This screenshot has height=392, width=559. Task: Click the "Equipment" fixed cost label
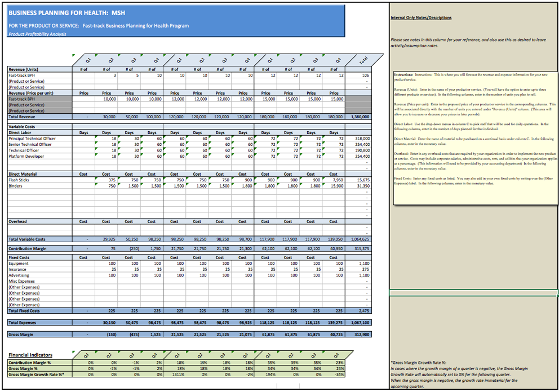click(x=19, y=264)
